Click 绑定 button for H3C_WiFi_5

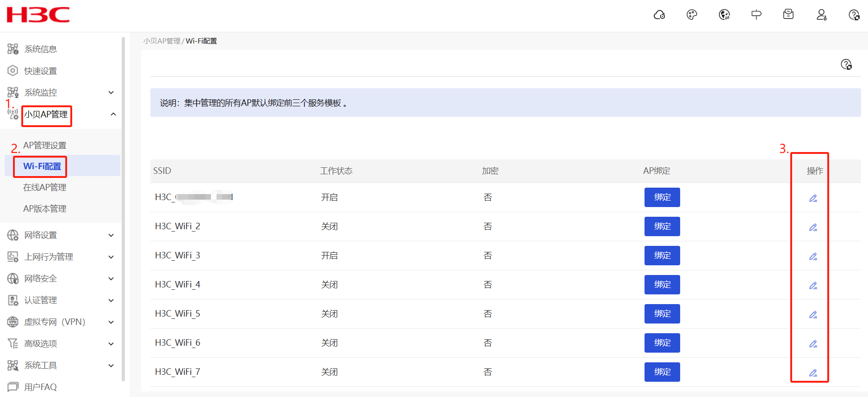(x=662, y=314)
